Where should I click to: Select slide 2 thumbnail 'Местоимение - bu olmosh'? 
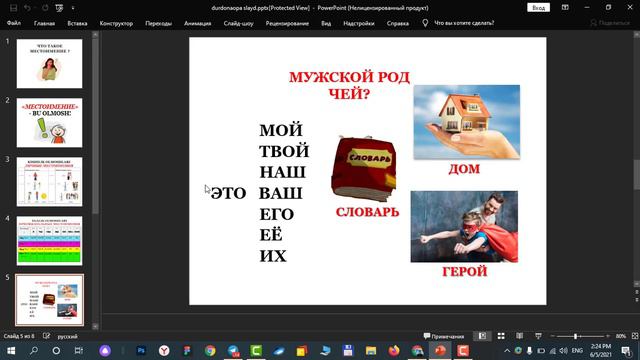click(x=49, y=123)
